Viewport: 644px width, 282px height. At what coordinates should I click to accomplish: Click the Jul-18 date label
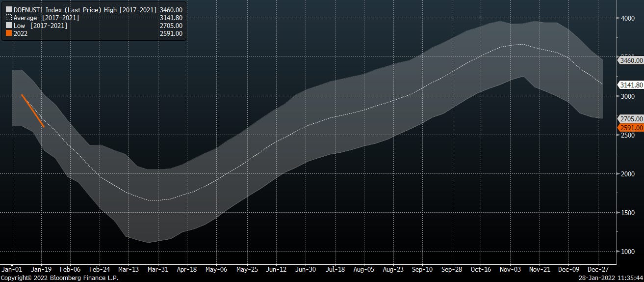click(335, 270)
